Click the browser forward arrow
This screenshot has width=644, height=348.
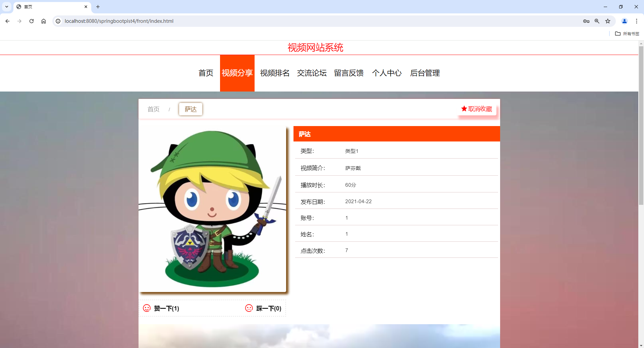pyautogui.click(x=19, y=21)
